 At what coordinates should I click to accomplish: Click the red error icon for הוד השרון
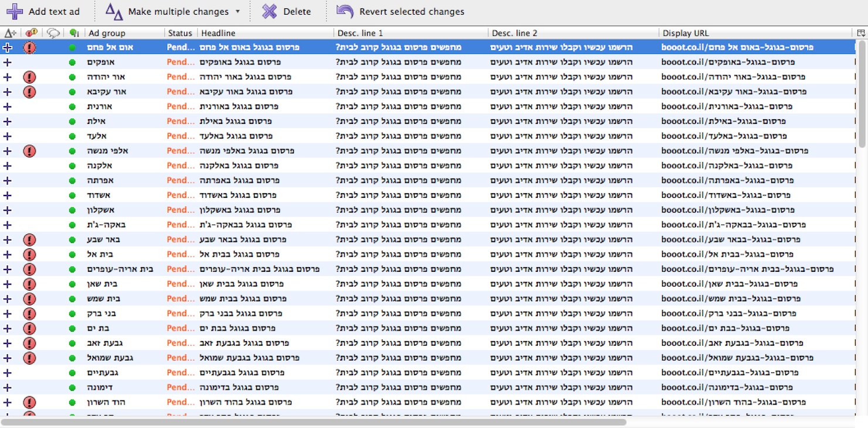click(x=29, y=402)
